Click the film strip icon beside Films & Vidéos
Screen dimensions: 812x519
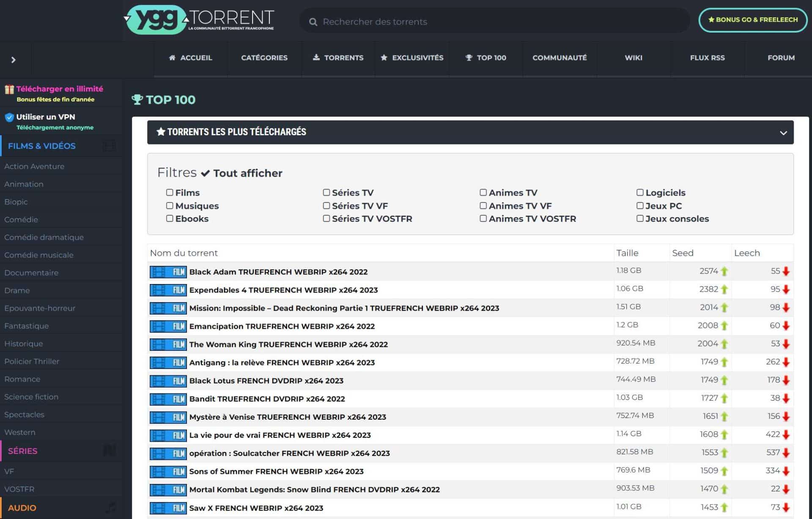[x=109, y=146]
